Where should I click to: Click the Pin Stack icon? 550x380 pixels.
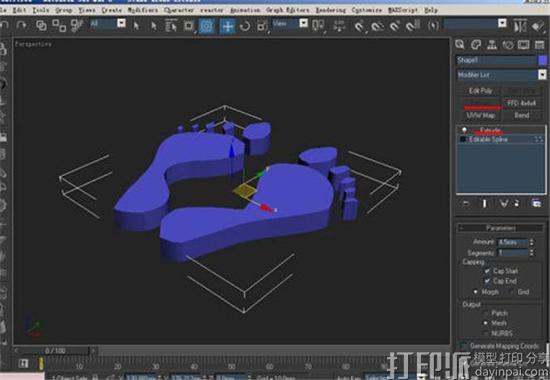pos(465,204)
